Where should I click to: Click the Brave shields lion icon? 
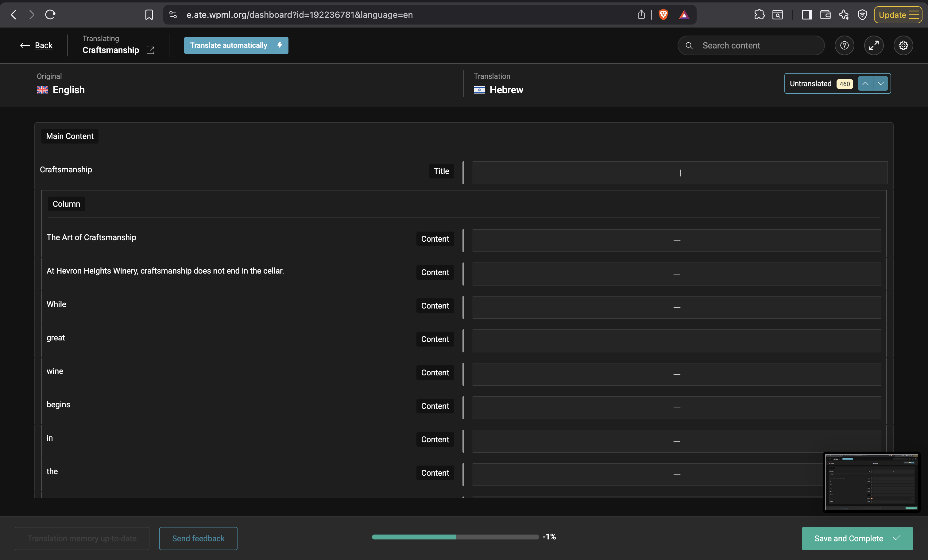click(663, 15)
